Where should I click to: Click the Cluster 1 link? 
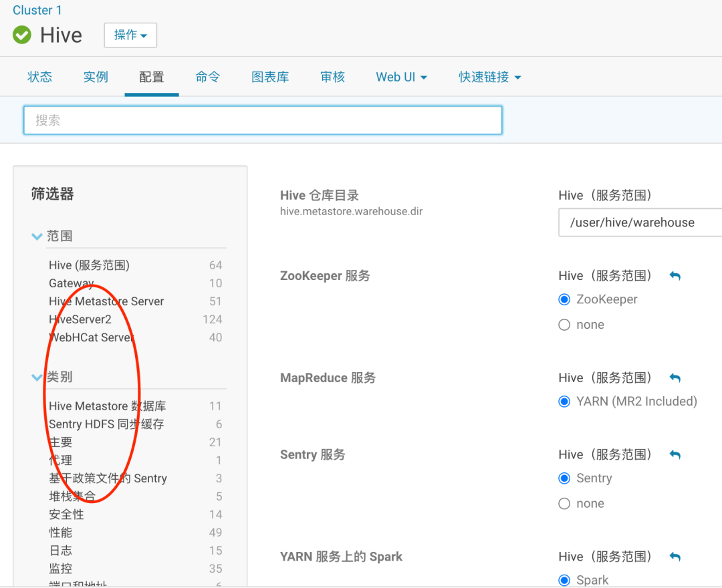point(37,10)
